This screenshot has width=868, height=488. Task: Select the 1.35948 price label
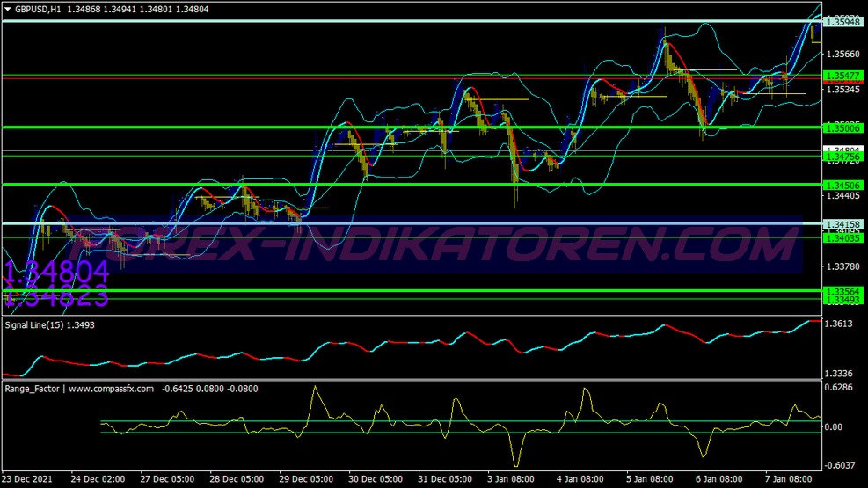(x=843, y=22)
